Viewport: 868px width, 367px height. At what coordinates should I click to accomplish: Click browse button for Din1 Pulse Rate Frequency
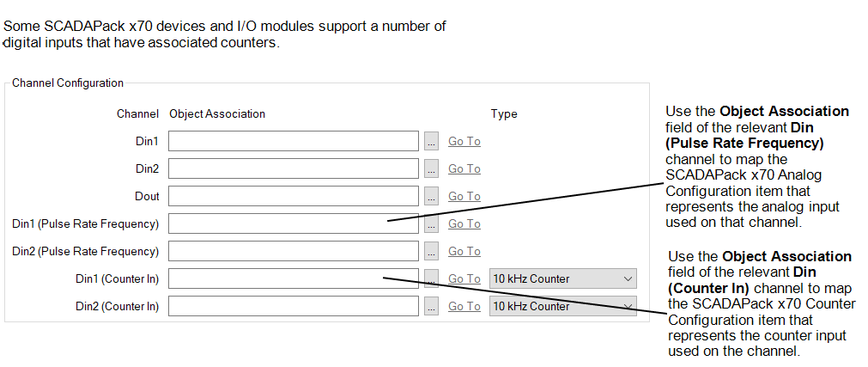pos(431,223)
